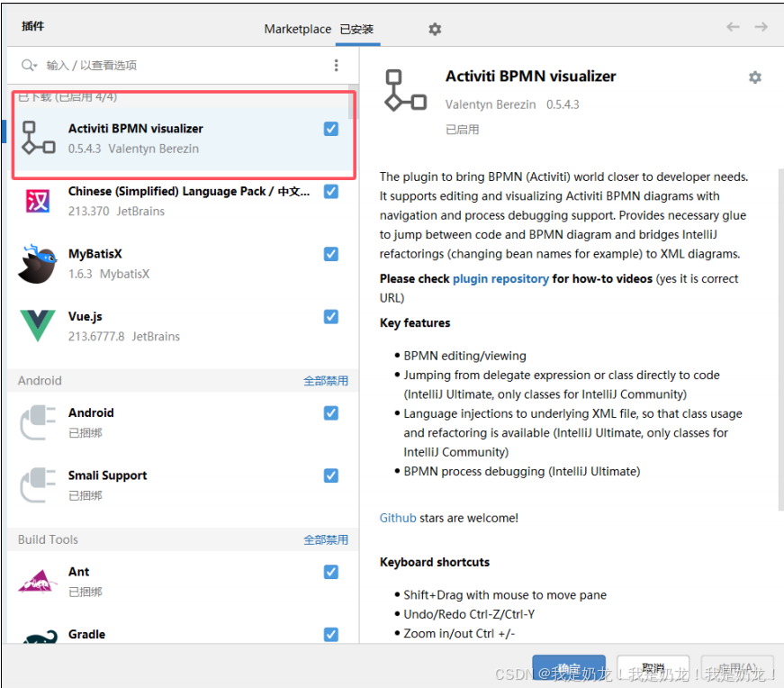The width and height of the screenshot is (784, 688).
Task: Open the search options three-dot menu
Action: pyautogui.click(x=336, y=65)
